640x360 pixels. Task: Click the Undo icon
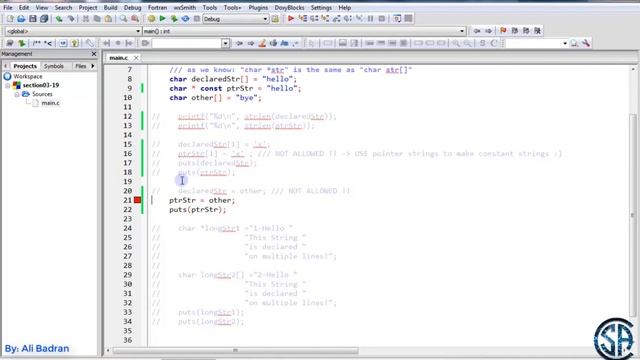[59, 19]
